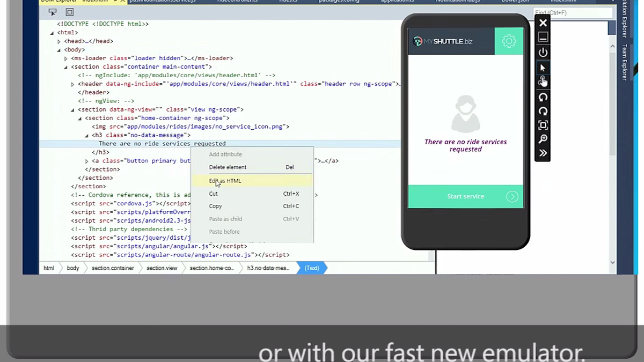Screen dimensions: 644x362
Task: Collapse the <html> node
Action: coord(53,33)
